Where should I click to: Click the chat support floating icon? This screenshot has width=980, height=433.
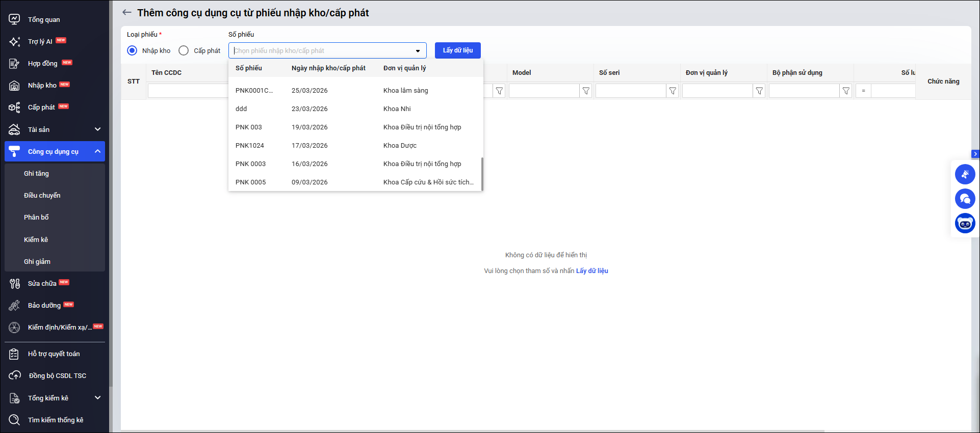point(965,199)
